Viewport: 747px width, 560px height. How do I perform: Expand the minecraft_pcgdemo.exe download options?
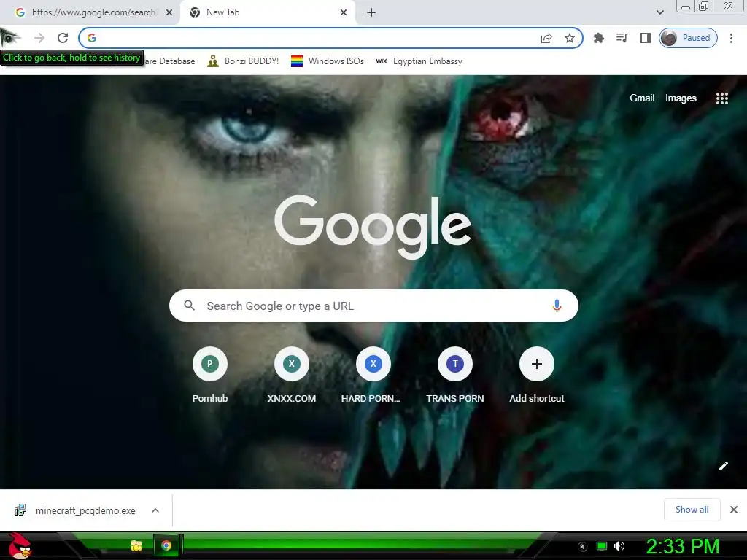(x=155, y=510)
